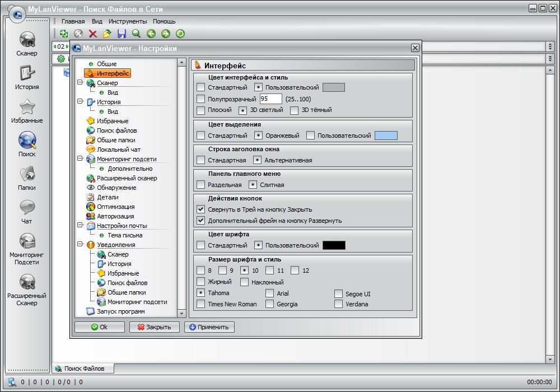Switch to the Поиск Файлов bottom tab

(82, 368)
